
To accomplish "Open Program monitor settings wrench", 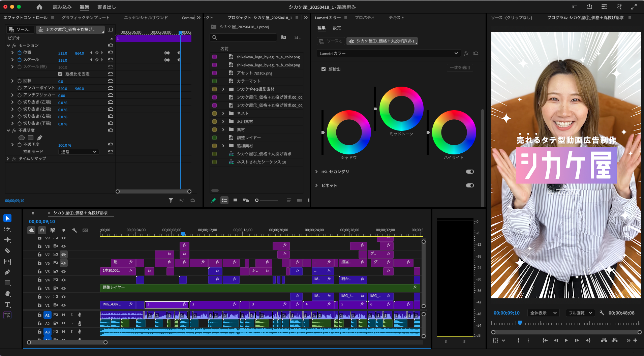I will [602, 313].
